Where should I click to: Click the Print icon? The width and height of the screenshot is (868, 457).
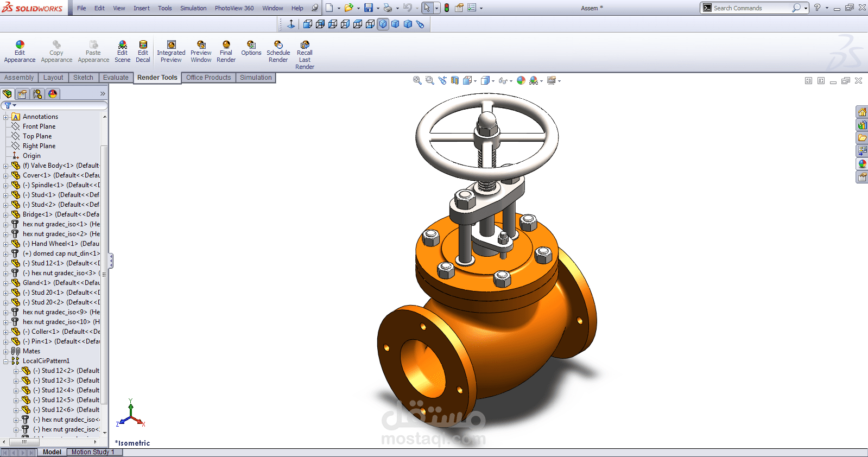(388, 8)
